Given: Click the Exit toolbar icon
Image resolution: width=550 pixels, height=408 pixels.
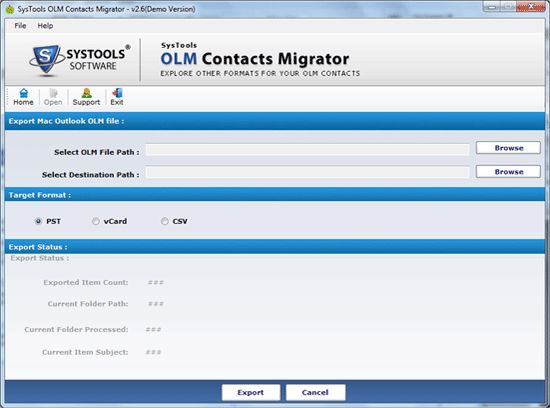Looking at the screenshot, I should (x=117, y=97).
